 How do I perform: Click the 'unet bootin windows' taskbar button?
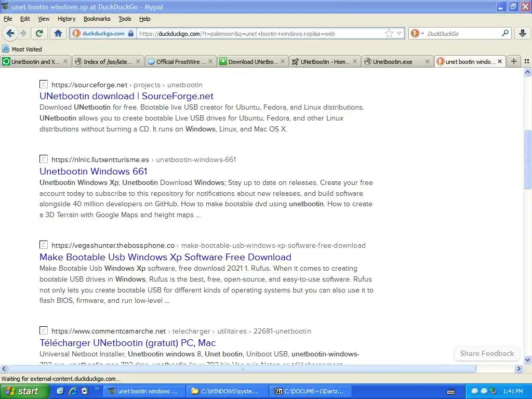click(x=144, y=391)
